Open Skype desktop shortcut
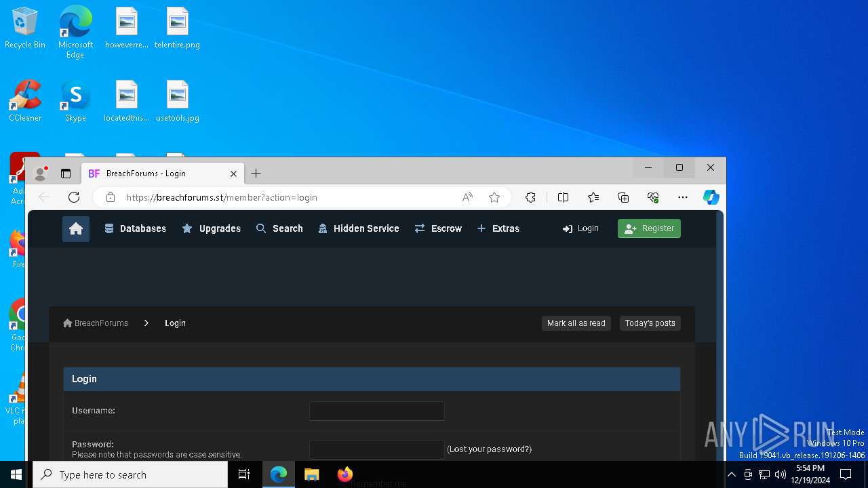Screen dimensions: 868x488 pos(75,102)
